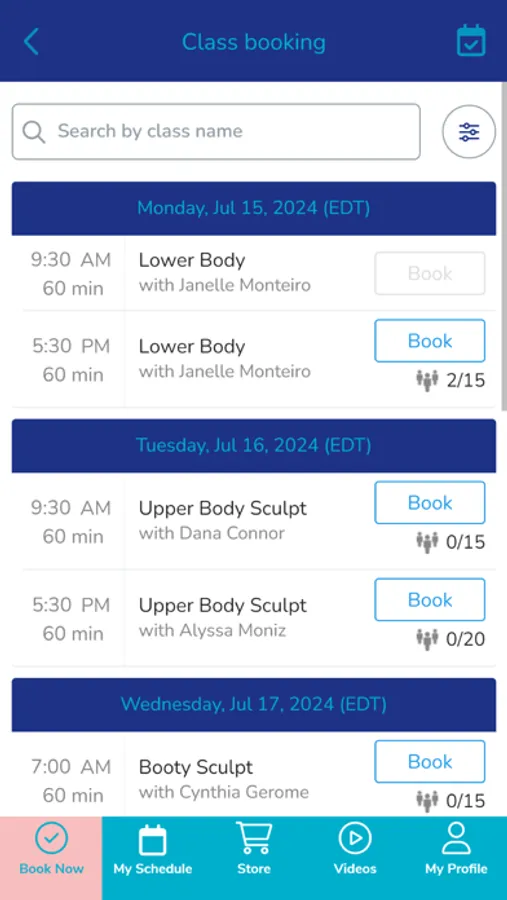Book the Booty Sculpt 7:00 AM class
Viewport: 507px width, 900px height.
tap(429, 762)
